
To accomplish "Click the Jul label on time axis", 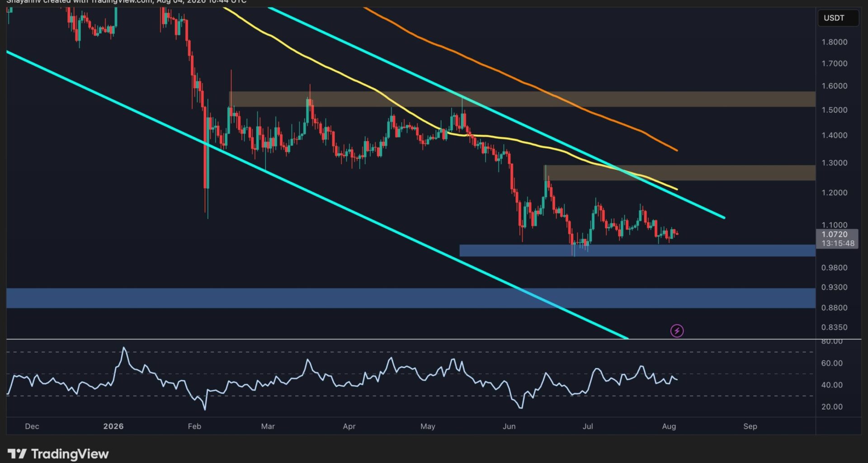I will [588, 426].
